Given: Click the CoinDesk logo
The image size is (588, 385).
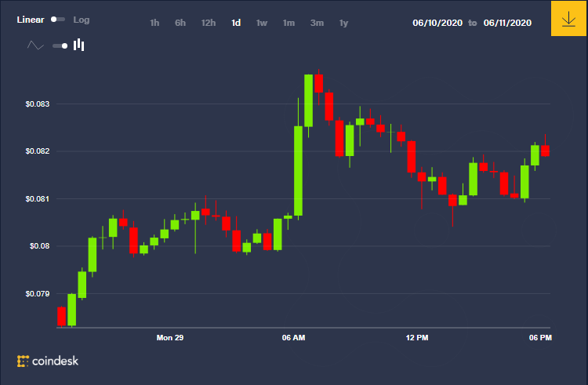Looking at the screenshot, I should (48, 361).
